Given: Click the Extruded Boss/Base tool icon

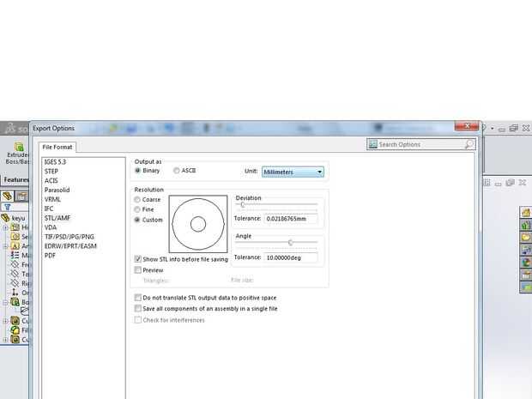Looking at the screenshot, I should point(20,147).
